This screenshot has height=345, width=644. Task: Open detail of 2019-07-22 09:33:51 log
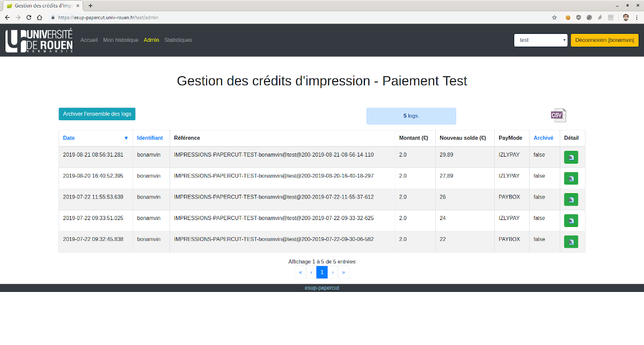570,221
